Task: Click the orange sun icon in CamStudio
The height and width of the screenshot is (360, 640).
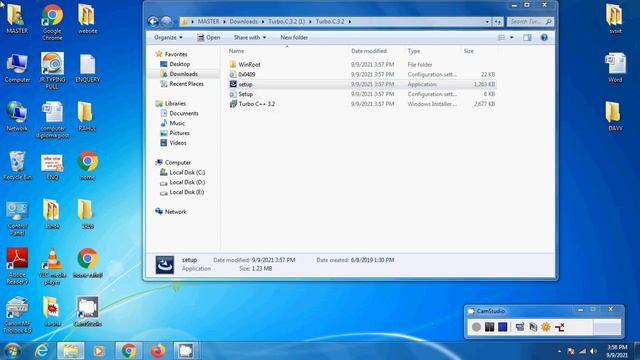Action: tap(546, 327)
